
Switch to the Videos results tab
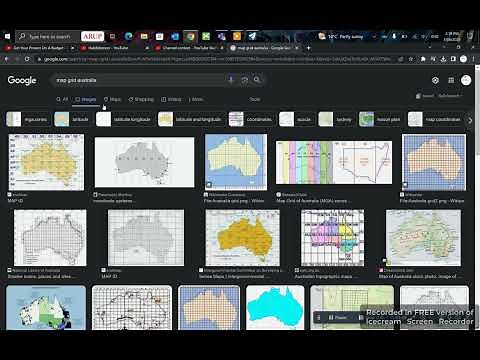pos(171,99)
